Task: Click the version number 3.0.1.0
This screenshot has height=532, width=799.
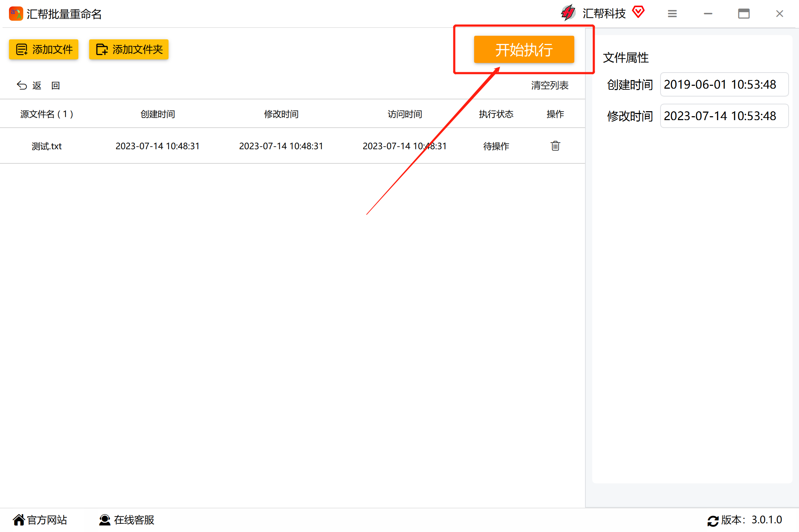Action: click(766, 520)
